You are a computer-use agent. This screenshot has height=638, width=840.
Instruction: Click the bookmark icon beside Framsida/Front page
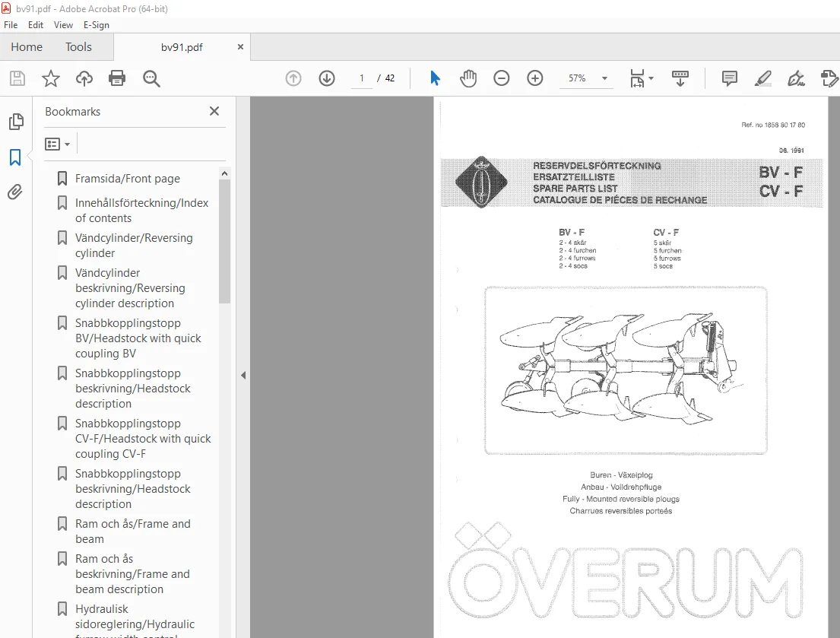tap(62, 179)
